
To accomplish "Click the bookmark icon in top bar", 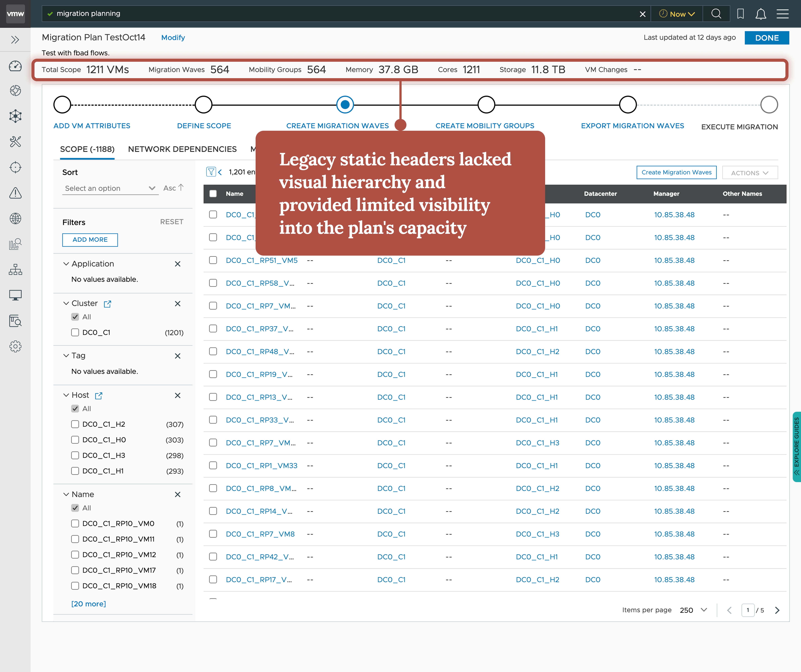I will [740, 14].
